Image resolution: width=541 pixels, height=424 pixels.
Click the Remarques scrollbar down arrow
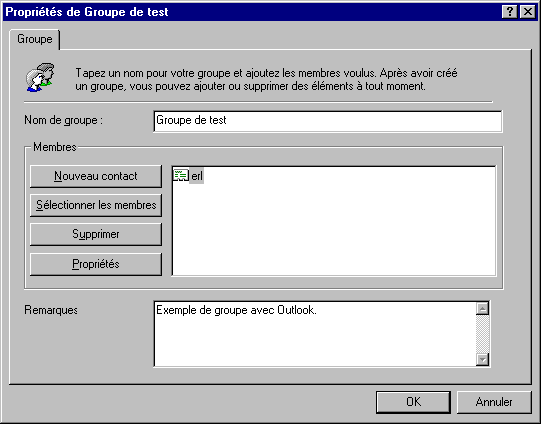pyautogui.click(x=482, y=359)
